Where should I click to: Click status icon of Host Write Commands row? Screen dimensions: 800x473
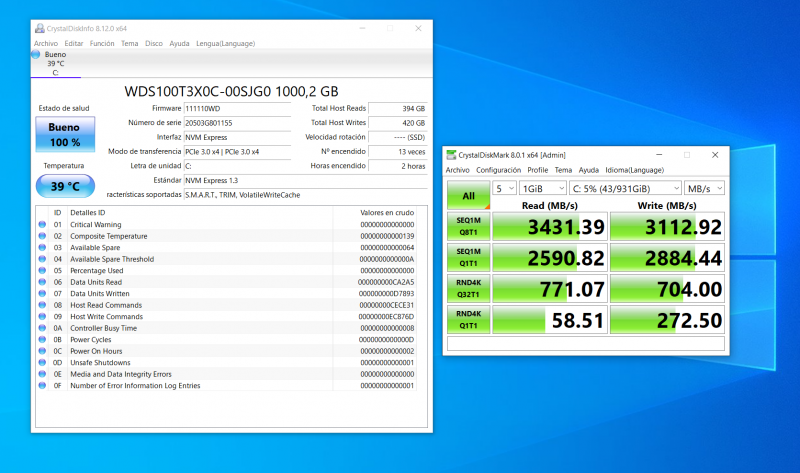coord(42,316)
